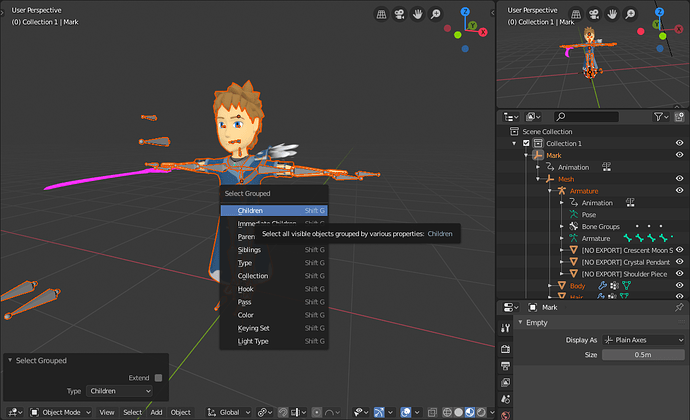This screenshot has height=420, width=690.
Task: Toggle camera view in main viewport
Action: [x=400, y=14]
